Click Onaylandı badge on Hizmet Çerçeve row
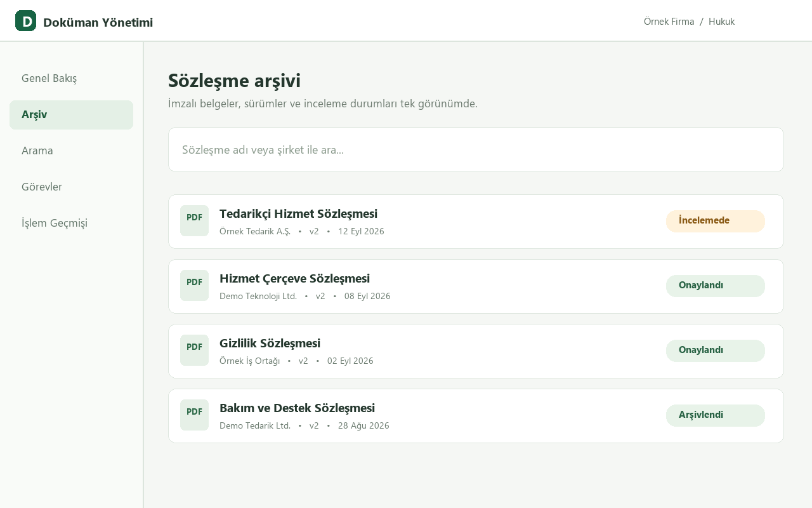 point(716,286)
